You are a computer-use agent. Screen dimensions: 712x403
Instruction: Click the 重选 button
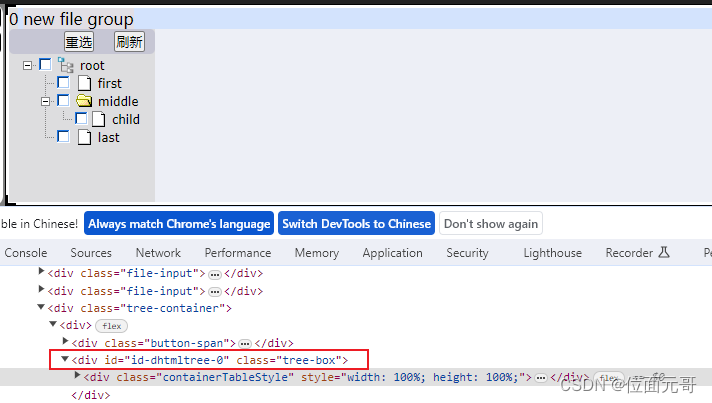[x=79, y=42]
